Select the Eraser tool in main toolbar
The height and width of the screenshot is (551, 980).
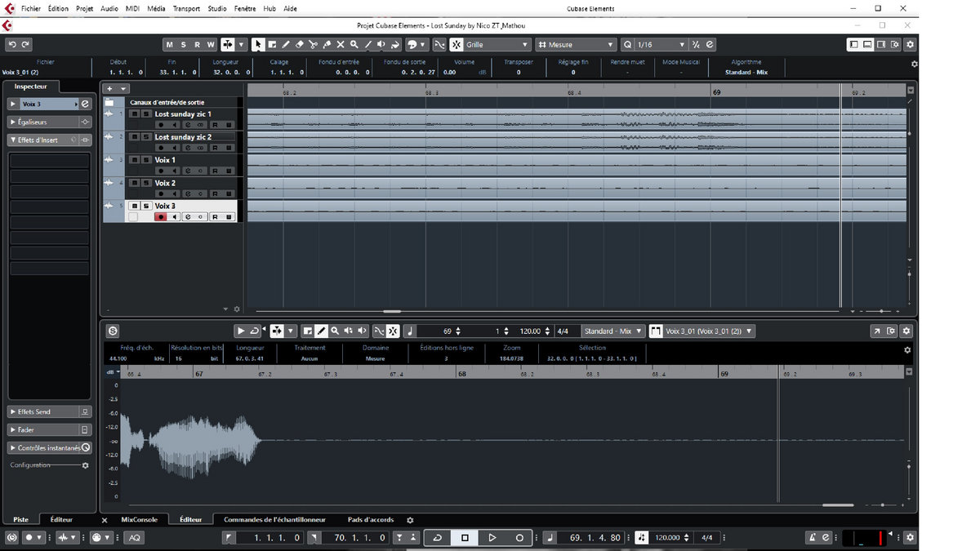299,45
